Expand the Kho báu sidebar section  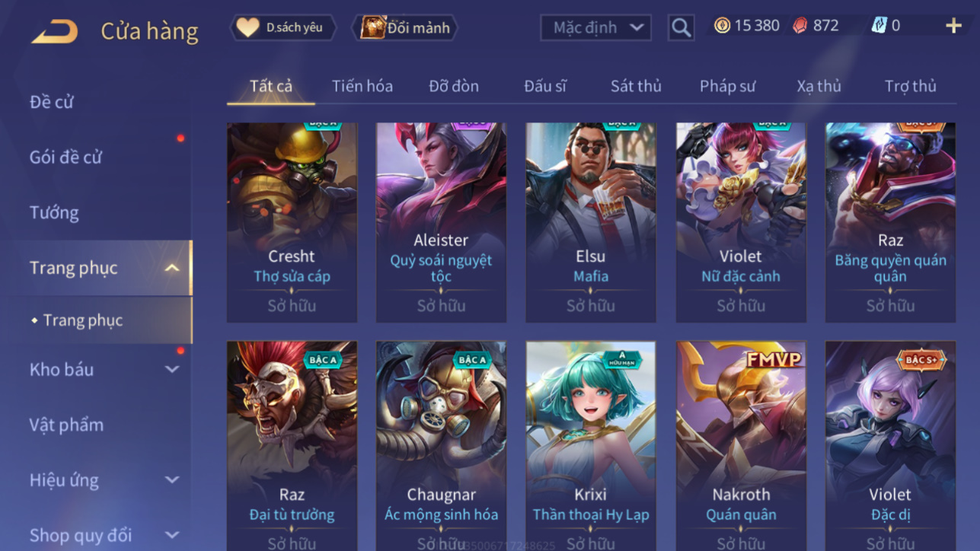pyautogui.click(x=172, y=369)
